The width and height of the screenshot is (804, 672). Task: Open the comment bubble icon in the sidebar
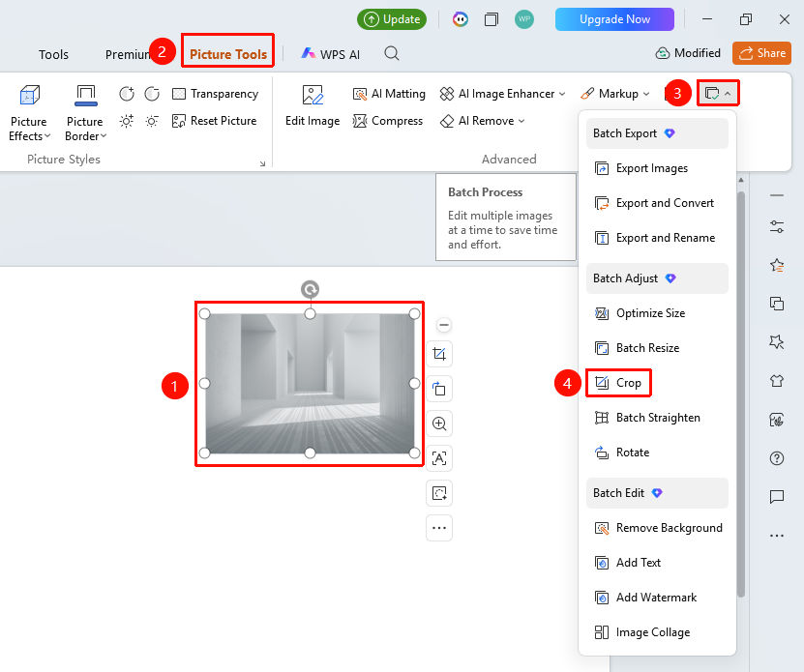coord(777,497)
